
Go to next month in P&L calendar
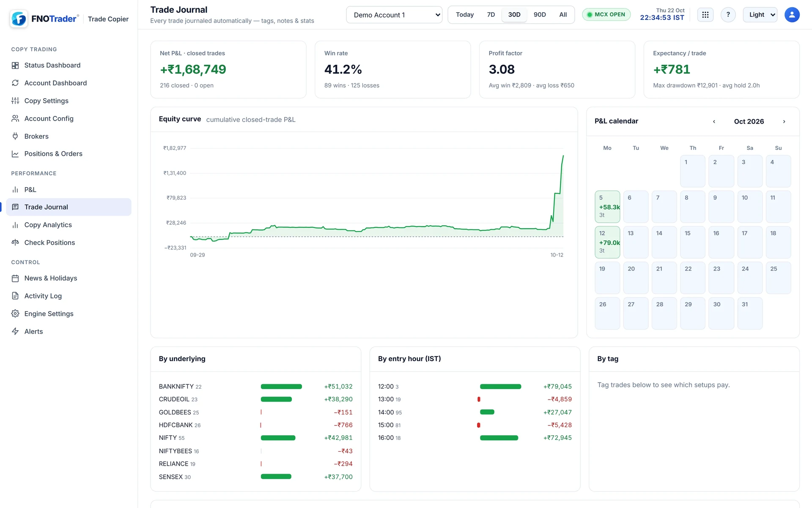click(x=784, y=121)
